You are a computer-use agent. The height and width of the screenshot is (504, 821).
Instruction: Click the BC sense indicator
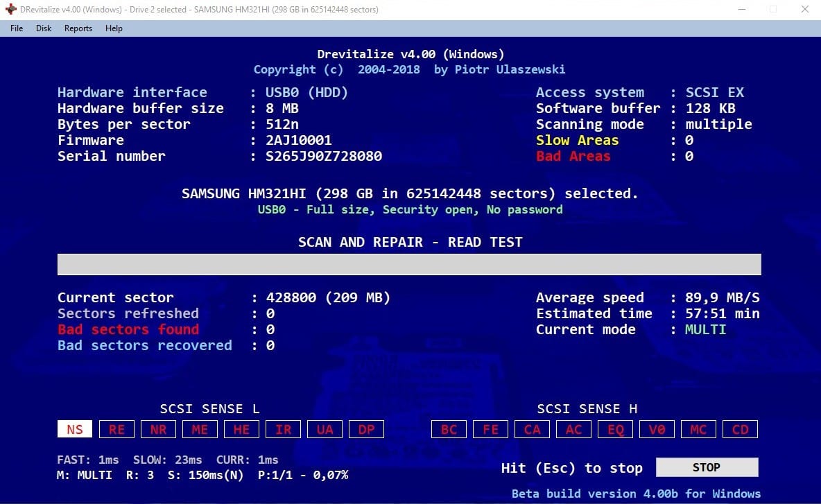[x=449, y=429]
